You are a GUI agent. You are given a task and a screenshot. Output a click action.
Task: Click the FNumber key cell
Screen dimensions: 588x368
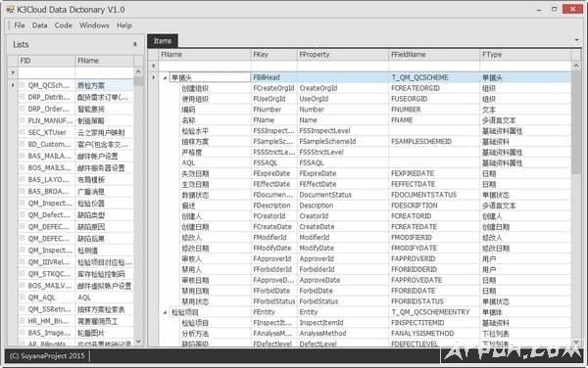[273, 110]
